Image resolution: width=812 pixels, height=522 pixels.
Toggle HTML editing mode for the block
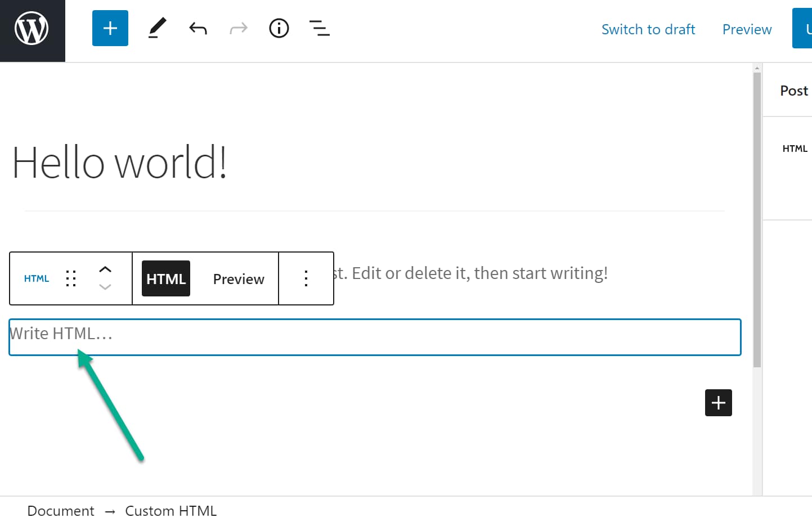pos(165,278)
